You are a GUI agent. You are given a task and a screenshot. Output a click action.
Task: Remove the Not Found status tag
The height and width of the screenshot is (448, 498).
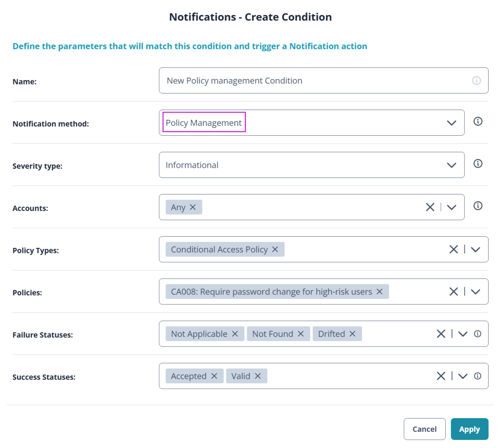click(x=300, y=334)
